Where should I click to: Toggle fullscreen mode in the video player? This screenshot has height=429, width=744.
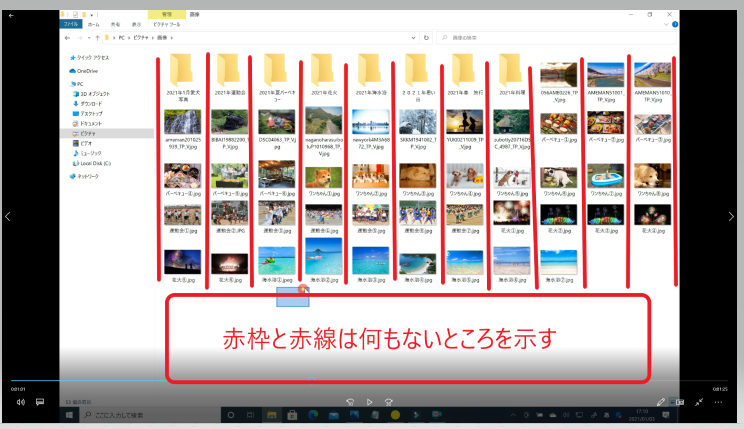pyautogui.click(x=700, y=402)
